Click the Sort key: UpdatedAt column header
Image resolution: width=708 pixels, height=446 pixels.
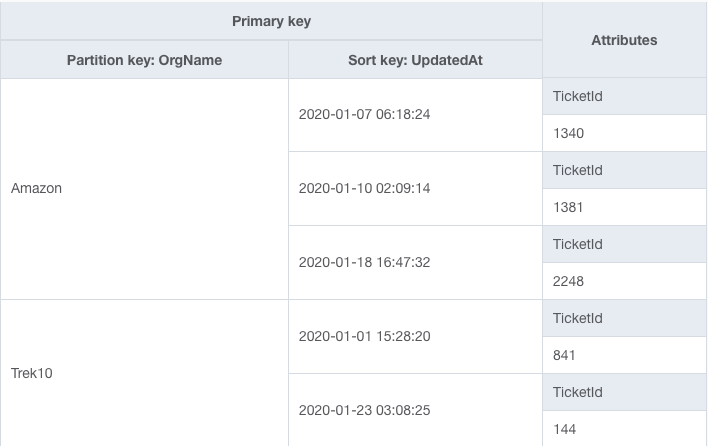pyautogui.click(x=415, y=60)
